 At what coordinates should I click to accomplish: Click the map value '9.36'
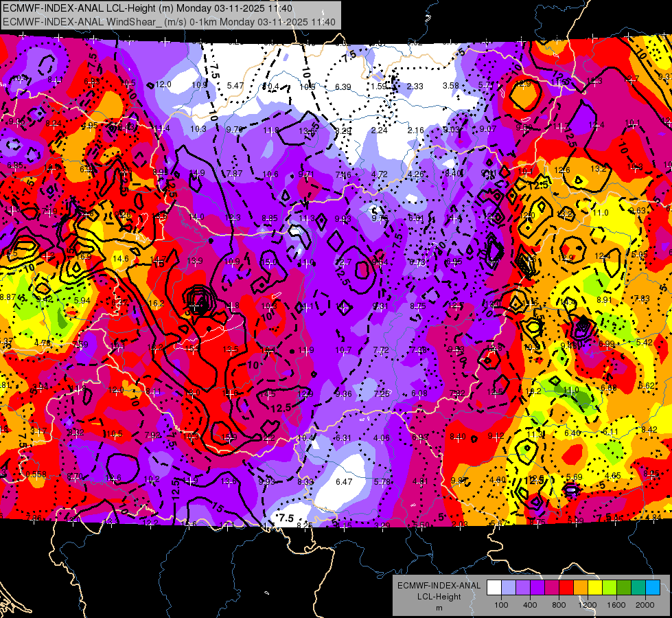click(343, 393)
